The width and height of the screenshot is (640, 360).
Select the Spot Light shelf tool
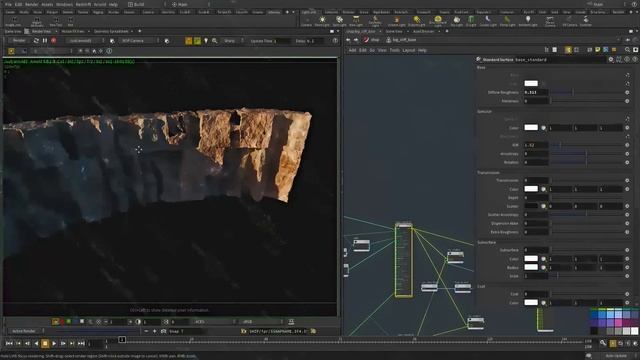(339, 21)
